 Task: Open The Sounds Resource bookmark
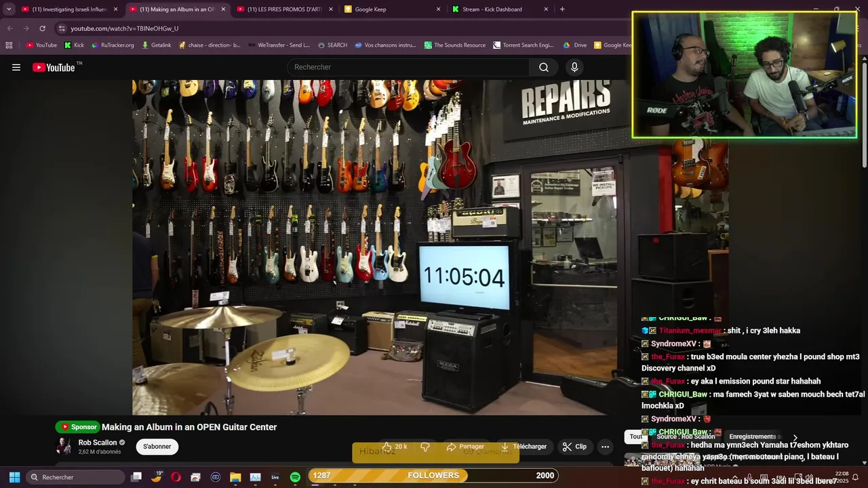454,45
